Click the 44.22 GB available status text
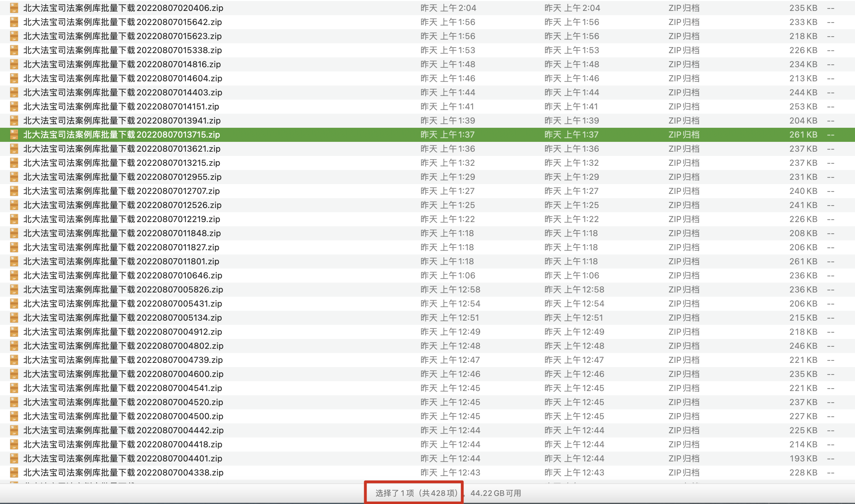Viewport: 855px width, 504px height. pyautogui.click(x=496, y=493)
